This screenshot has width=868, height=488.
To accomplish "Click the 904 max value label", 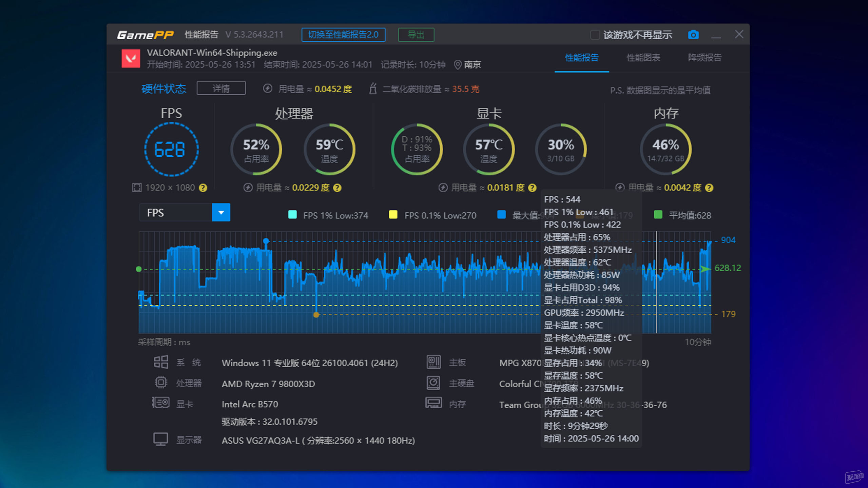I will [x=728, y=240].
